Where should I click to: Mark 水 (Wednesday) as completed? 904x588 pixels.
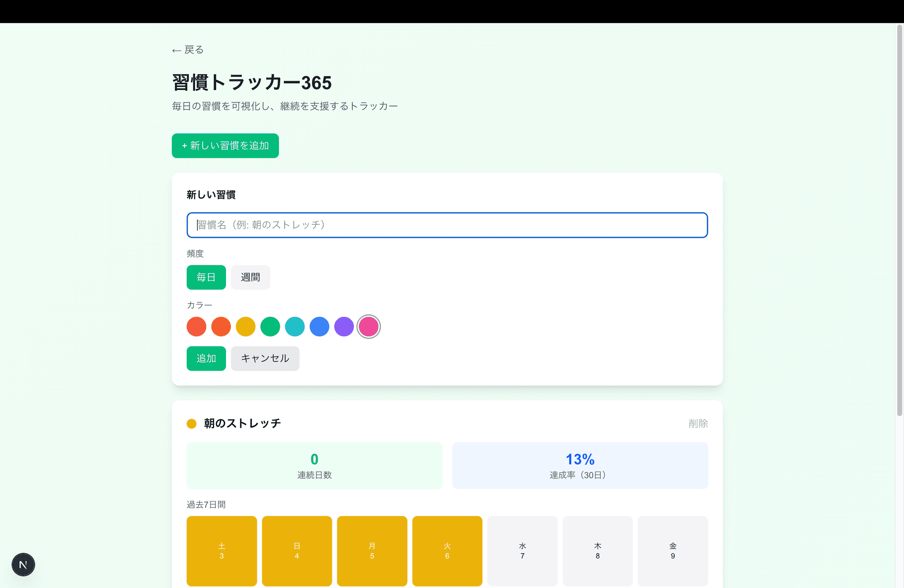click(x=522, y=551)
